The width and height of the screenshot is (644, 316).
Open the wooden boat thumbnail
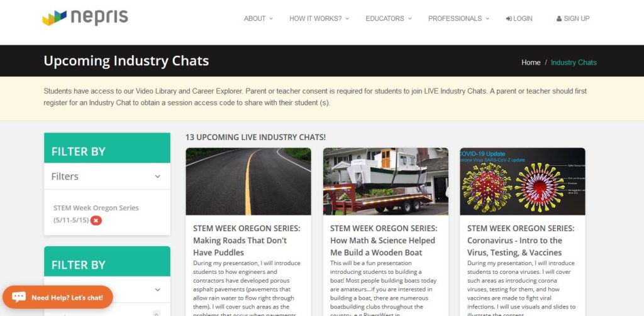point(386,182)
